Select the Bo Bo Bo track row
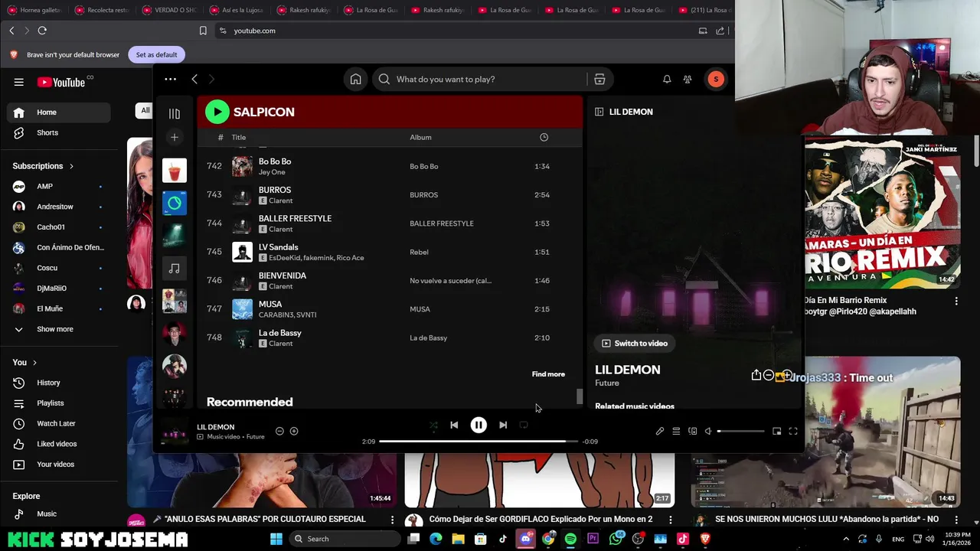This screenshot has width=980, height=551. [390, 166]
